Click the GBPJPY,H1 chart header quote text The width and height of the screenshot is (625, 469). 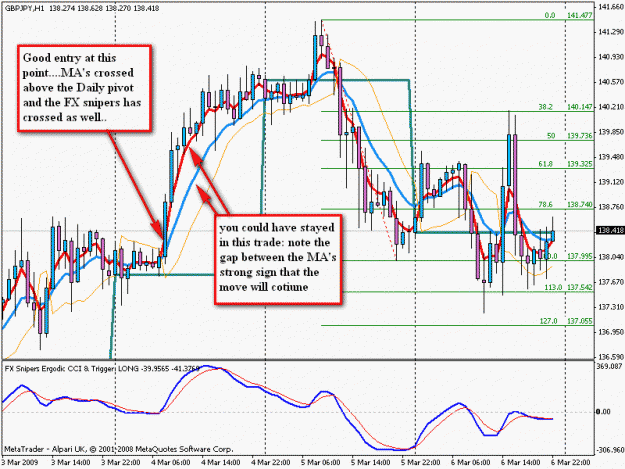(x=82, y=8)
